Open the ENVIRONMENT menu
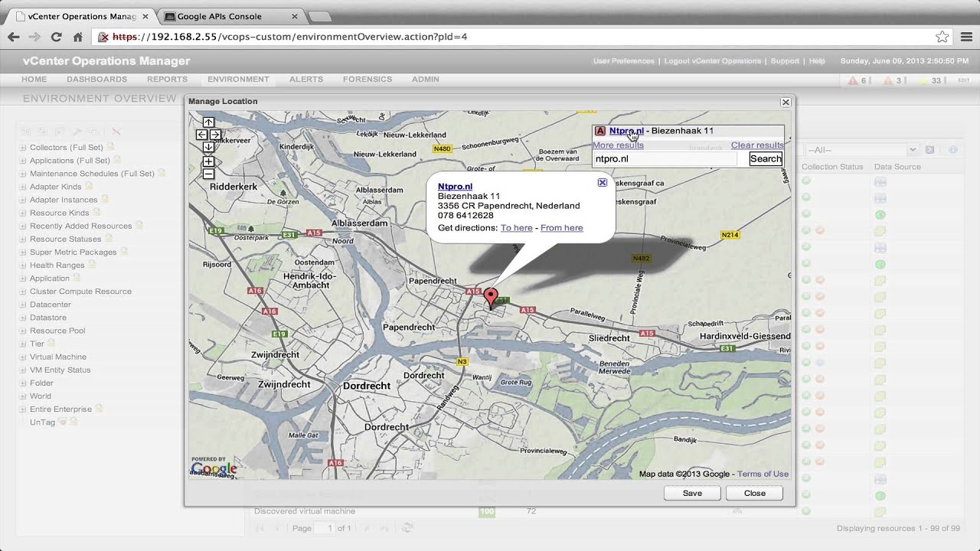The image size is (980, 551). tap(238, 79)
